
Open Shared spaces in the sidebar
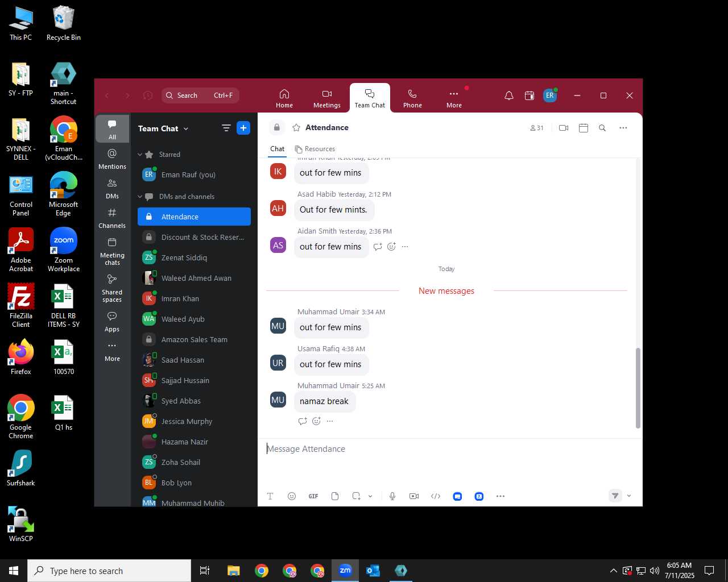[x=112, y=288]
